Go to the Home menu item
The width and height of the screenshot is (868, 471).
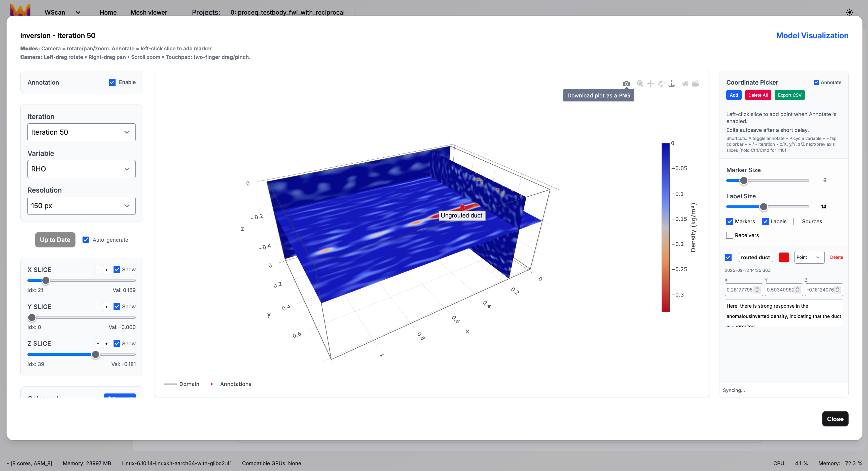pos(108,12)
